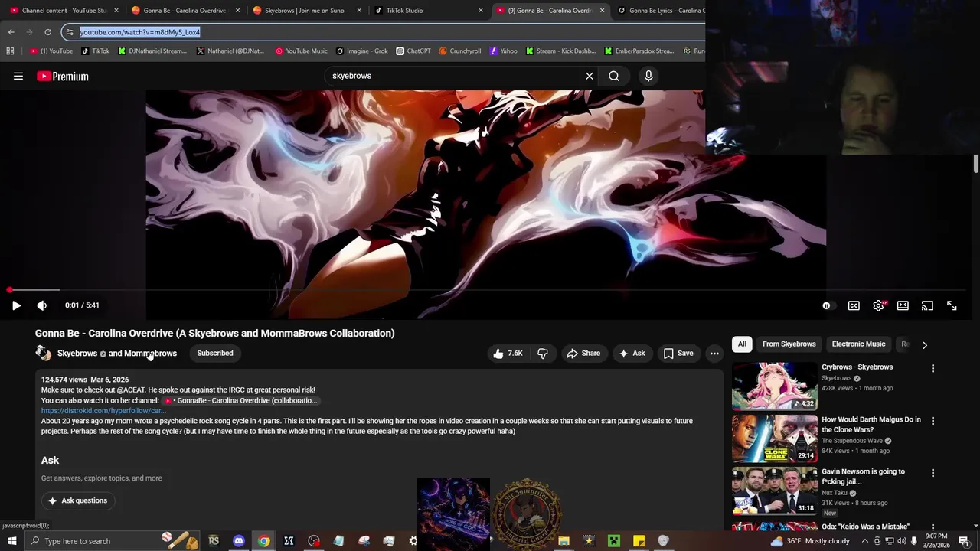Open GonnaBe Carolina Overdrive collaboration link
This screenshot has height=551, width=980.
[x=240, y=400]
